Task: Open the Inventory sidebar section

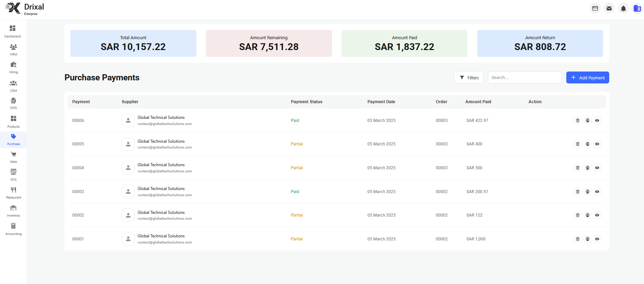Action: coord(13,211)
